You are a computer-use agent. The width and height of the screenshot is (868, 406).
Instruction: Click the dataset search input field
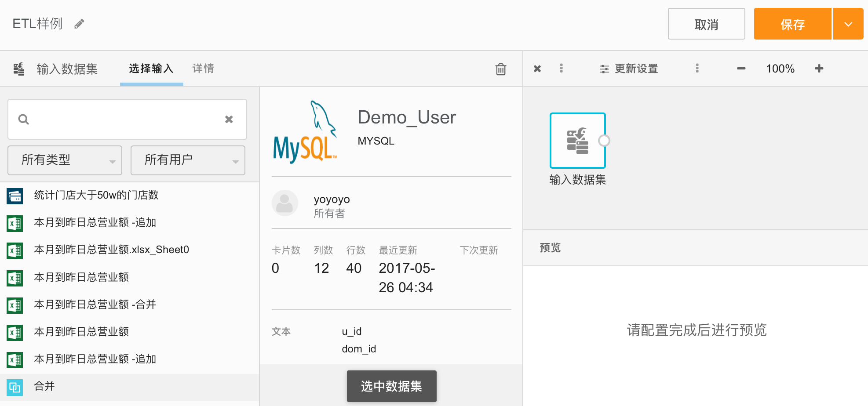[x=127, y=119]
